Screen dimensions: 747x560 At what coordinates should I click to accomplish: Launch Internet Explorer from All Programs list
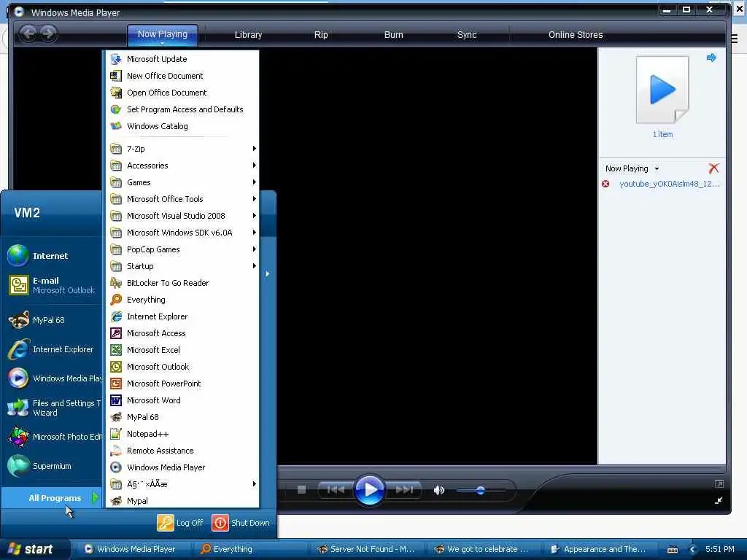coord(182,316)
